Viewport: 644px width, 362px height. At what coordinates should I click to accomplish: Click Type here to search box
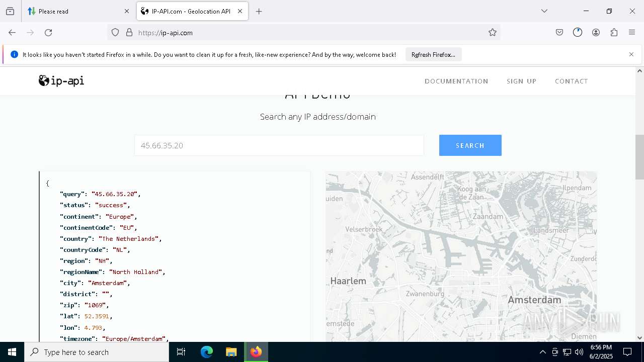pos(97,352)
